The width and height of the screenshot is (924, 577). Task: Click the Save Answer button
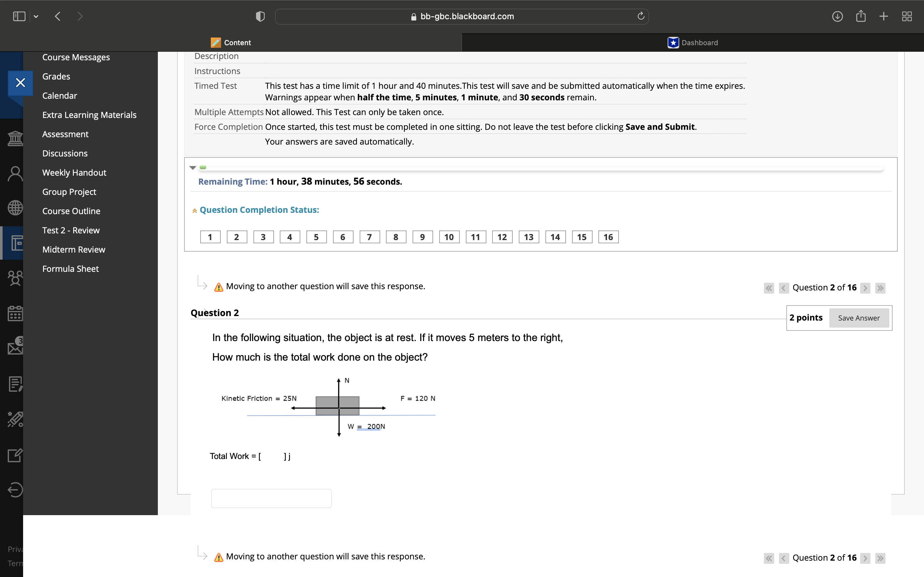pos(859,318)
